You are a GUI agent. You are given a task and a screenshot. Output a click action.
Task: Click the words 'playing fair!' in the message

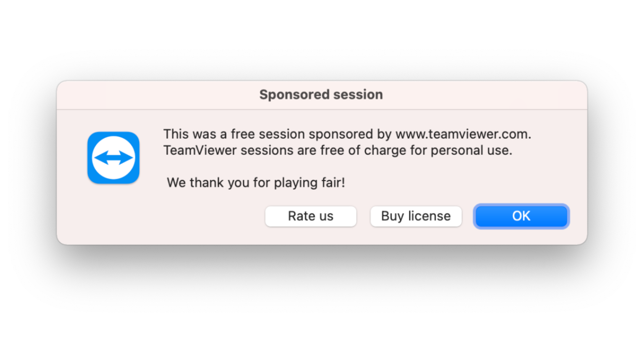coord(309,183)
